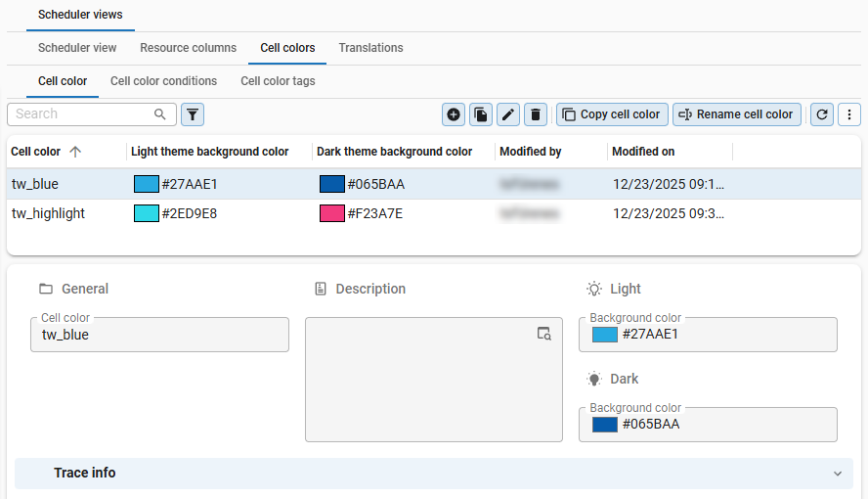Open the three-dot more options menu
868x499 pixels.
(848, 114)
